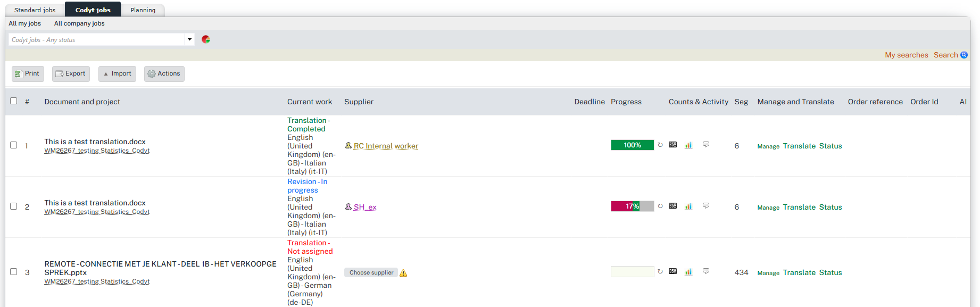Open the Actions menu button
Viewport: 980px width, 307px height.
[164, 74]
